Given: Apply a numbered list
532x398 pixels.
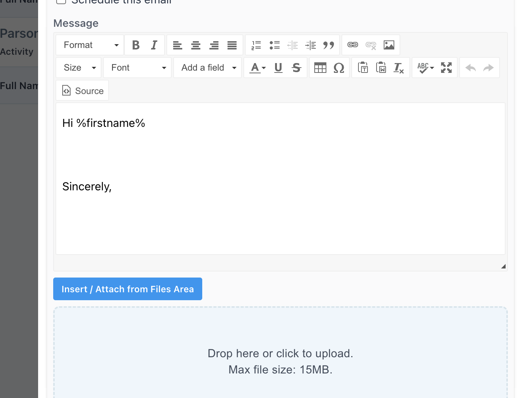Looking at the screenshot, I should pyautogui.click(x=256, y=45).
